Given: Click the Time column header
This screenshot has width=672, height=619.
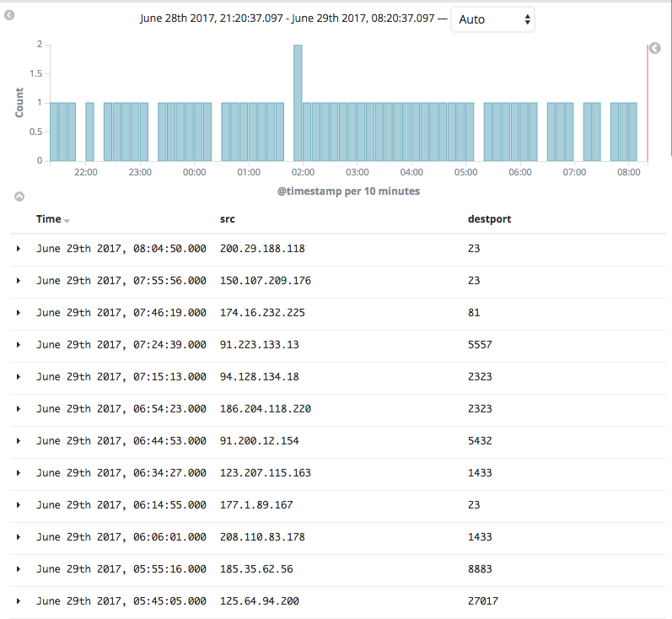Looking at the screenshot, I should (x=48, y=219).
